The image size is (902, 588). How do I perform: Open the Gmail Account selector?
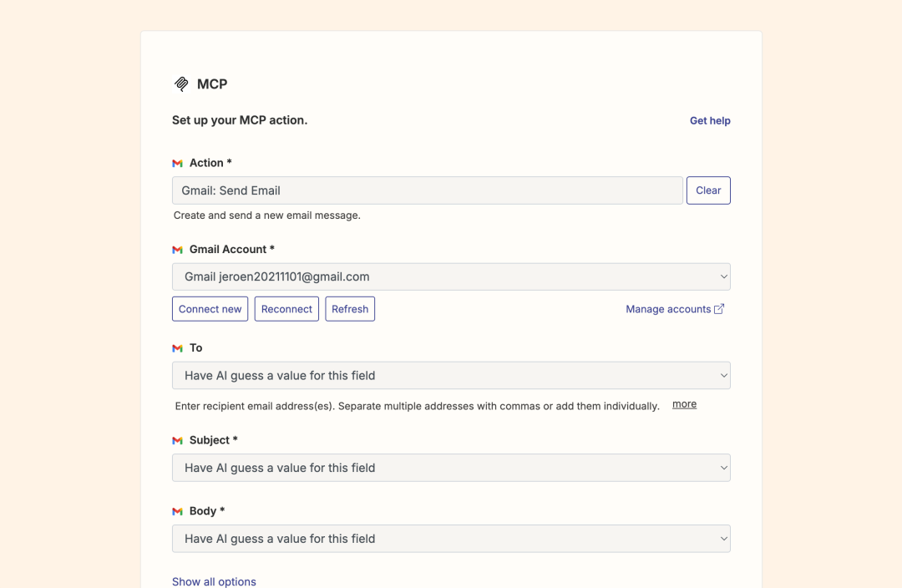point(451,276)
